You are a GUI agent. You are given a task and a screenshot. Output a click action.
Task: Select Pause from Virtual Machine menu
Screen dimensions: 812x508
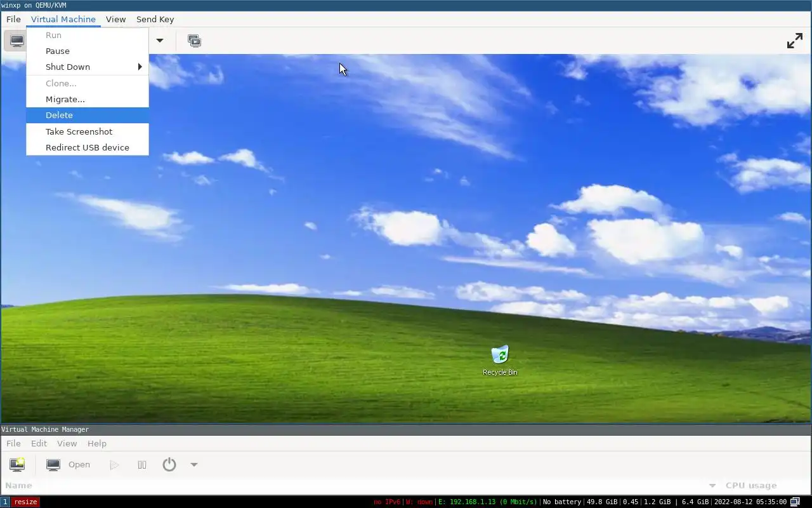point(88,51)
